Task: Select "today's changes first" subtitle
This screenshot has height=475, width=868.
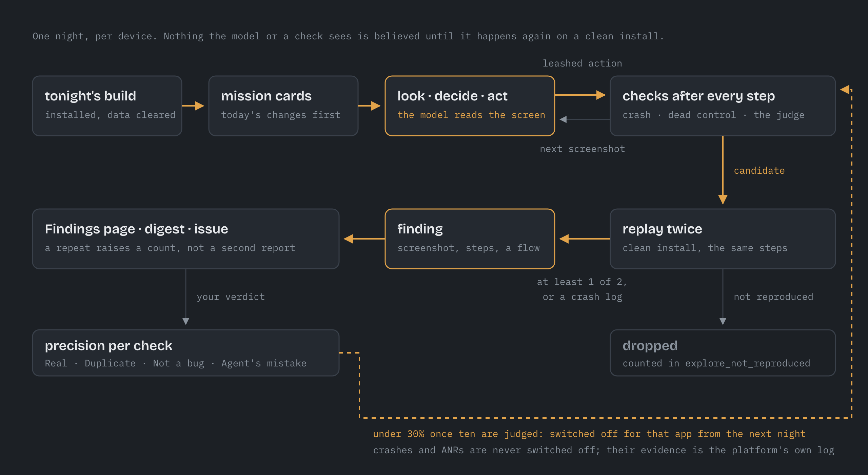Action: [281, 115]
